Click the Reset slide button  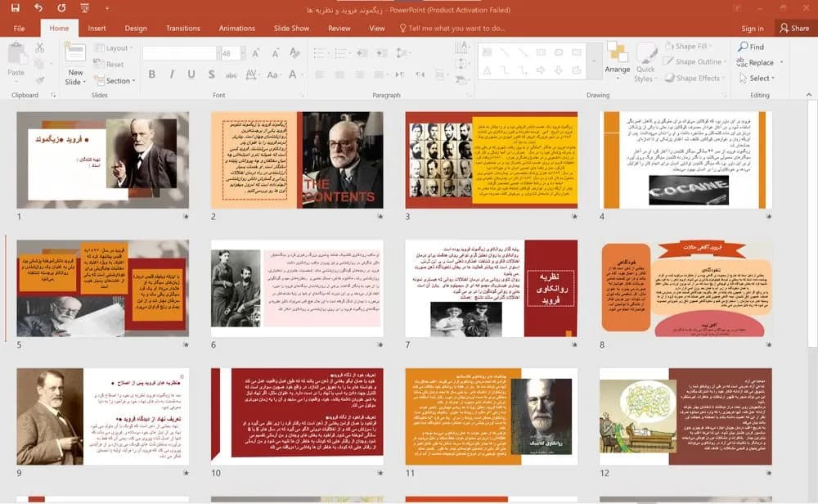(x=109, y=64)
